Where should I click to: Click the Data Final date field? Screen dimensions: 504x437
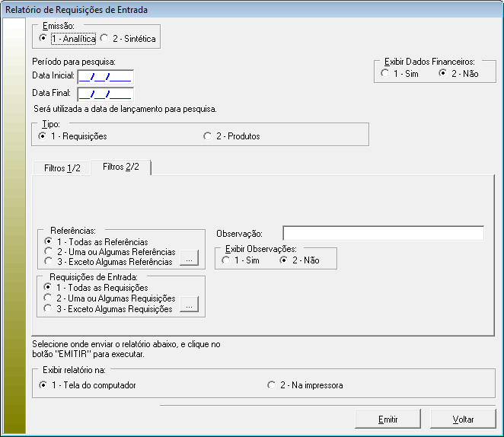(x=105, y=94)
